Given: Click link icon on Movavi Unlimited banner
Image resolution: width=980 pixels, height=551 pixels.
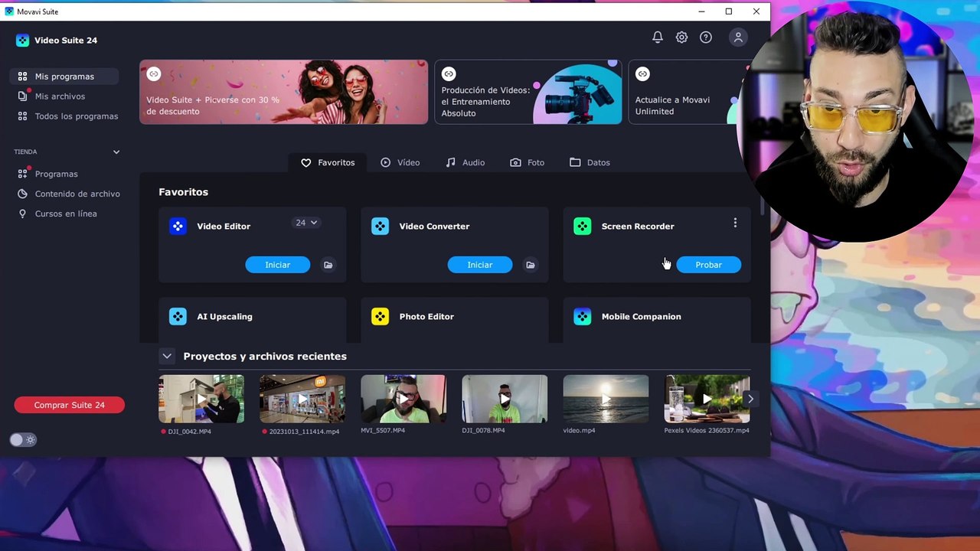Looking at the screenshot, I should coord(642,74).
